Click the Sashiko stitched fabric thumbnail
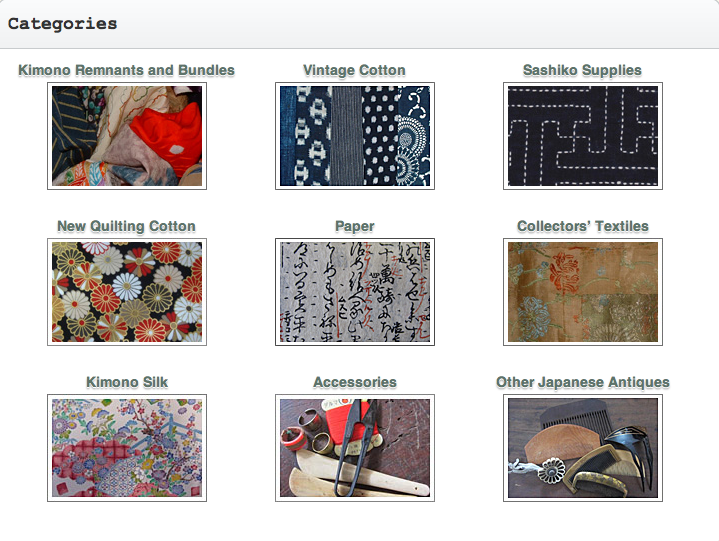This screenshot has width=719, height=541. (x=583, y=136)
